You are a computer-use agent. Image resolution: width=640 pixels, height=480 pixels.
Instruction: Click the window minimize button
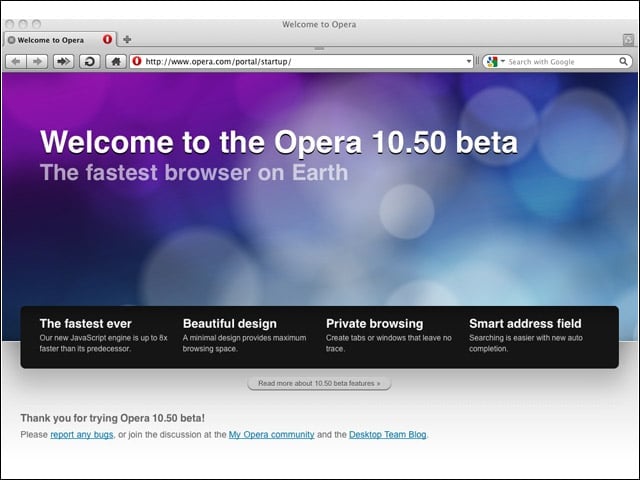[x=23, y=24]
